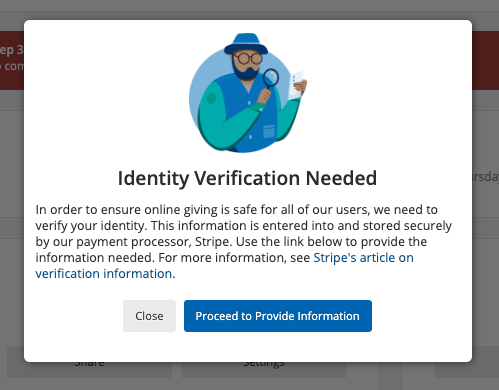Click the cut-off Thursday text behind dialog
This screenshot has height=390, width=499.
pyautogui.click(x=486, y=177)
